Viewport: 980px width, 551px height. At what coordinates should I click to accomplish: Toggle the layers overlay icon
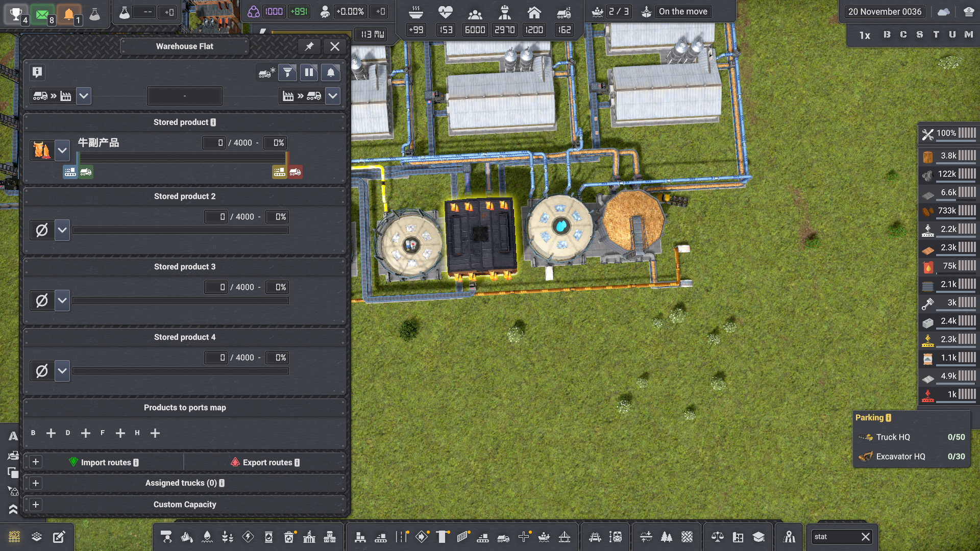(37, 537)
